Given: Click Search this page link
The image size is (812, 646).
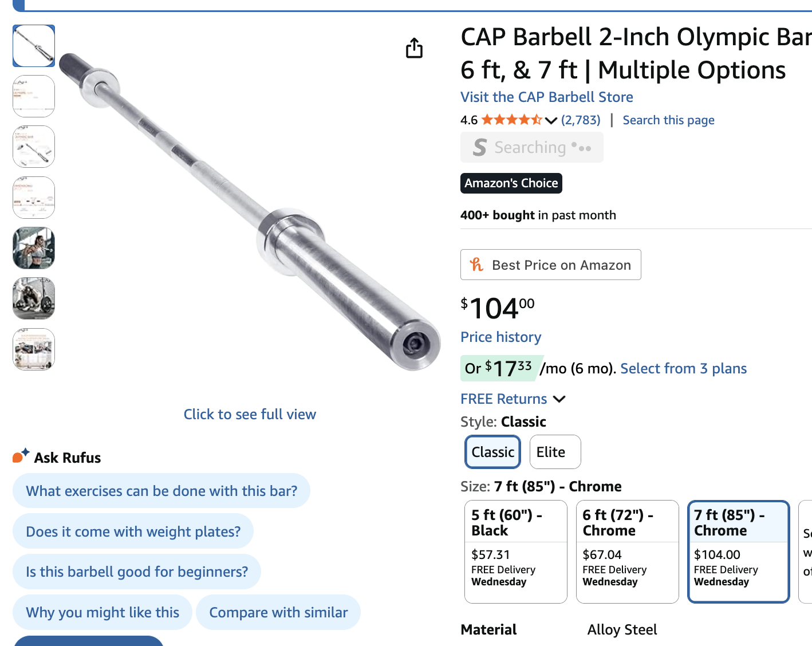Looking at the screenshot, I should [x=668, y=120].
